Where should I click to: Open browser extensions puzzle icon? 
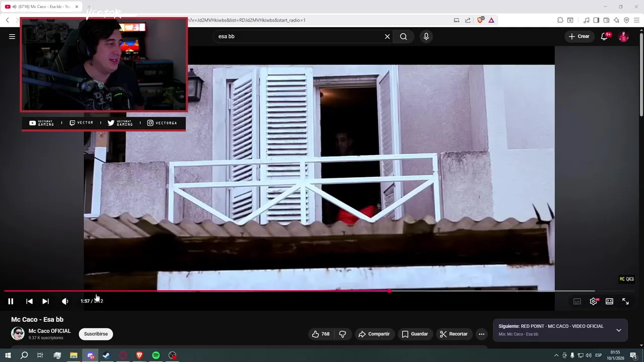[x=560, y=20]
